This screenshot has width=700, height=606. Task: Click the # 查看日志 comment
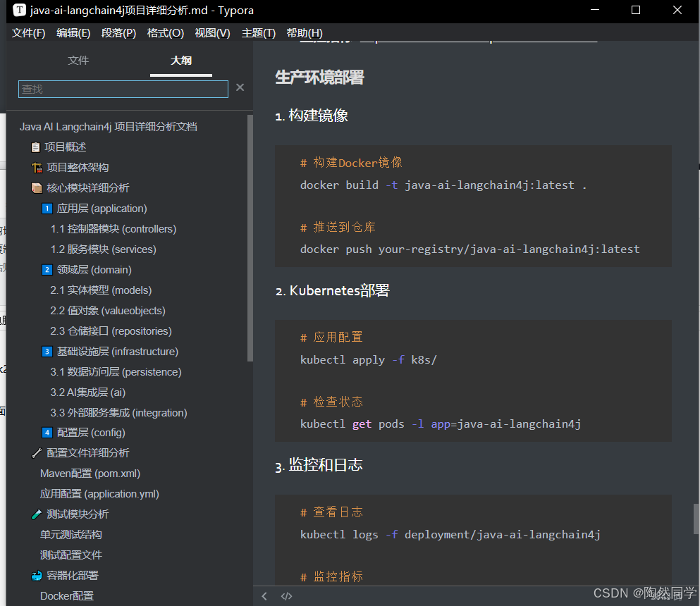click(x=331, y=512)
